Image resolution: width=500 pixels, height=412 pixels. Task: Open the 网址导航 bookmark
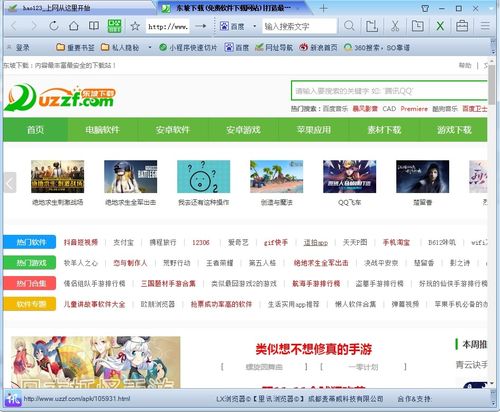(274, 48)
